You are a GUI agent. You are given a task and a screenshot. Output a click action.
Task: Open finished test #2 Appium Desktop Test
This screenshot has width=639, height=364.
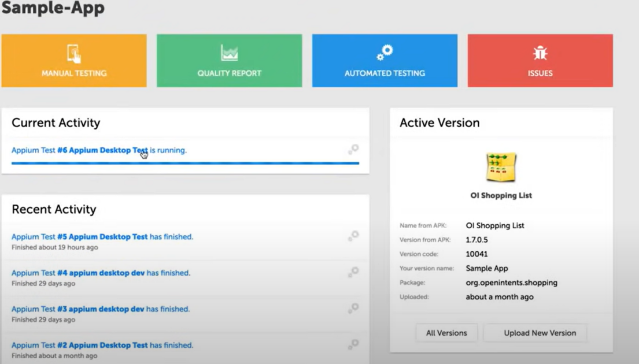pyautogui.click(x=102, y=345)
